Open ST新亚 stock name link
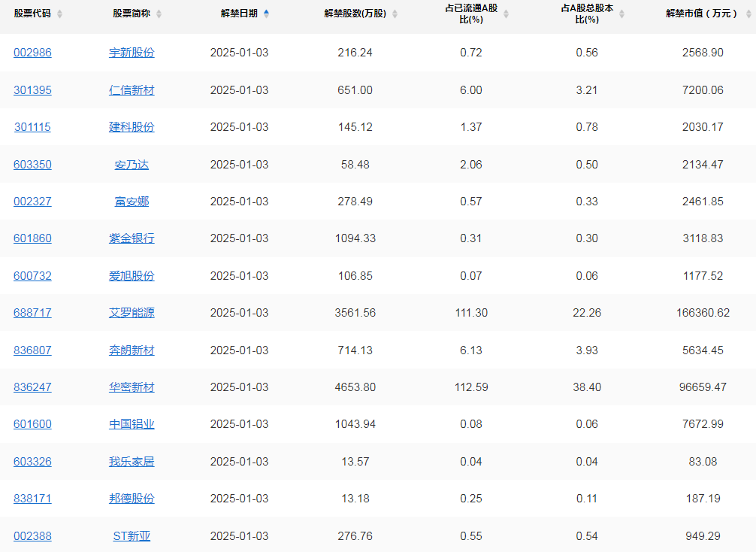This screenshot has height=552, width=756. pyautogui.click(x=132, y=536)
